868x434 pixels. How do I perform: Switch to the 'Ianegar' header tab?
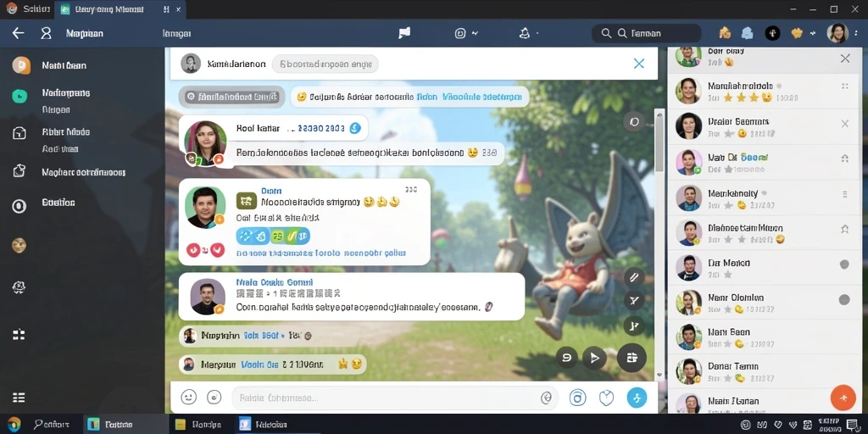click(176, 33)
